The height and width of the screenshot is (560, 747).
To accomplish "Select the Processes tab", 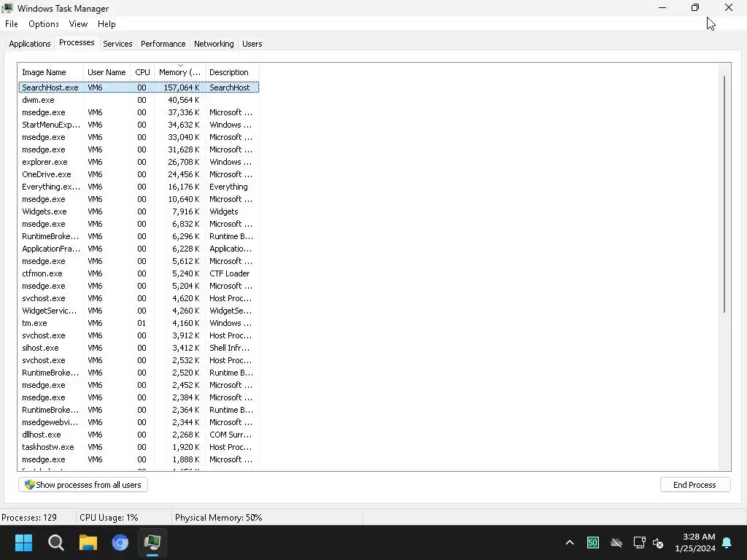I will [x=77, y=42].
